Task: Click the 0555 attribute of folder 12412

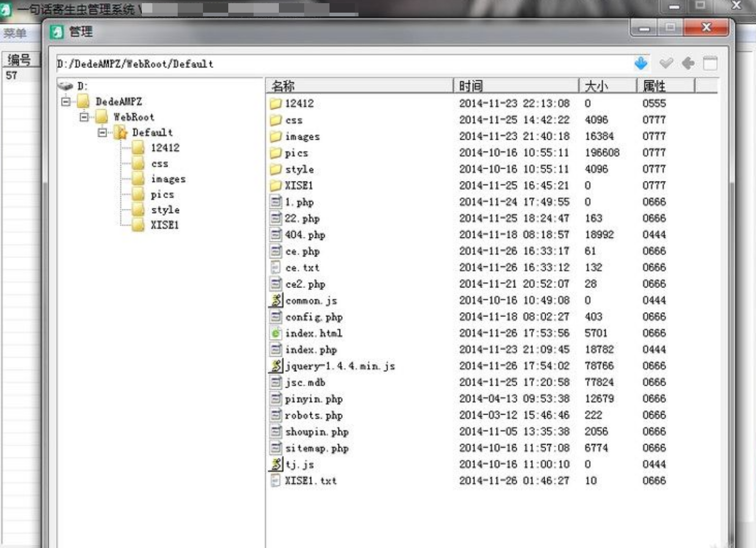Action: pyautogui.click(x=654, y=103)
